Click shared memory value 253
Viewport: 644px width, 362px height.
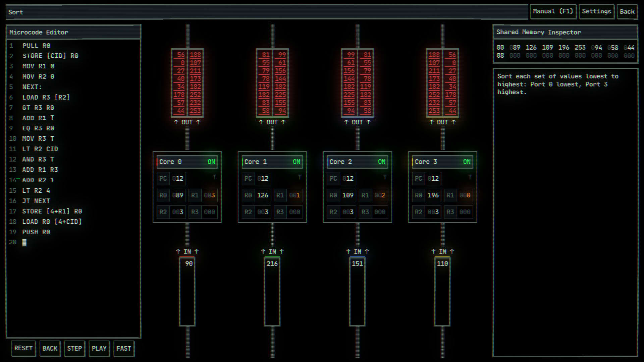580,48
